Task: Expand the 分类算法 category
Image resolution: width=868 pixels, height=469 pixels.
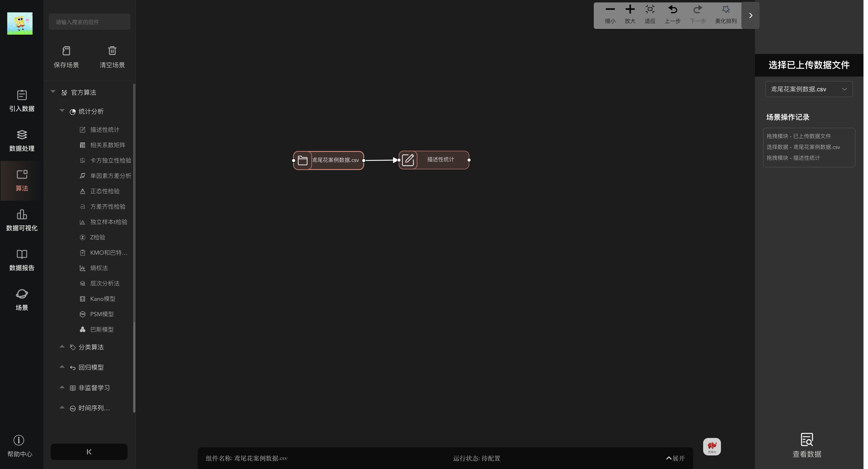Action: pyautogui.click(x=62, y=347)
